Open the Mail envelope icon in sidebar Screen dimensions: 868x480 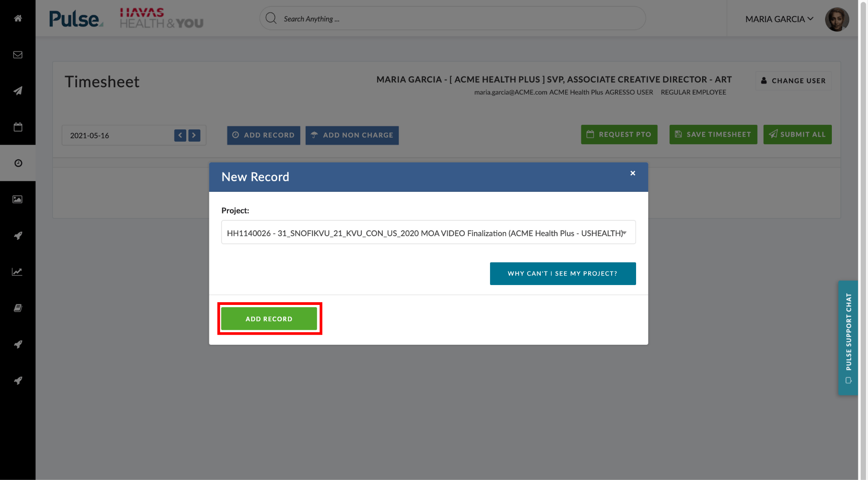(x=18, y=55)
